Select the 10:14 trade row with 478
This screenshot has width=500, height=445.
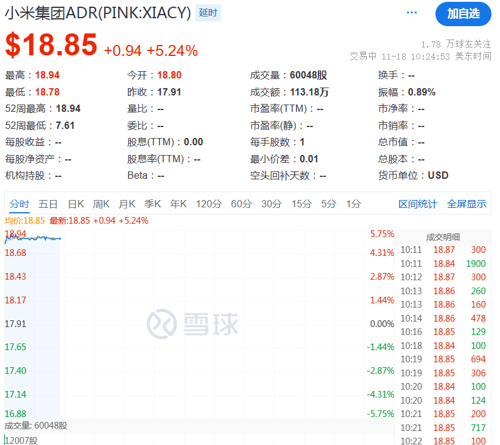(x=443, y=318)
